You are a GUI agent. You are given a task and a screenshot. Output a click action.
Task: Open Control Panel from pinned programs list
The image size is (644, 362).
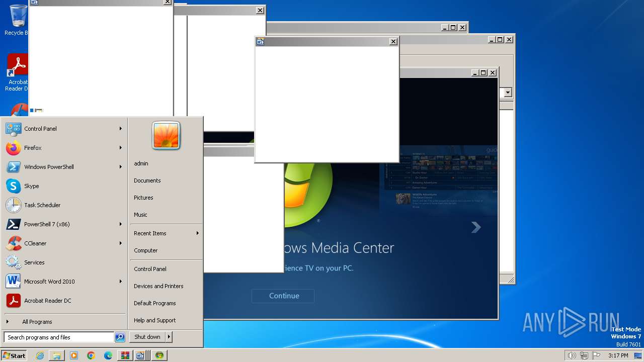[x=64, y=129]
